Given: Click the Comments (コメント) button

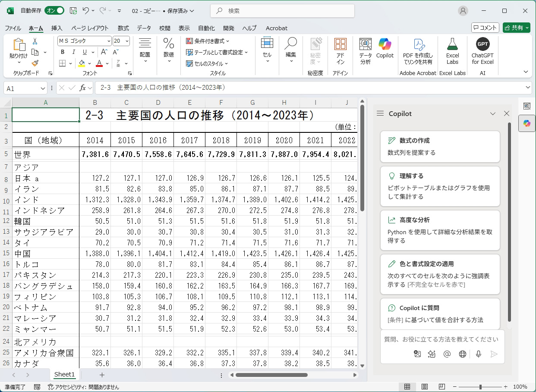Looking at the screenshot, I should pyautogui.click(x=485, y=28).
